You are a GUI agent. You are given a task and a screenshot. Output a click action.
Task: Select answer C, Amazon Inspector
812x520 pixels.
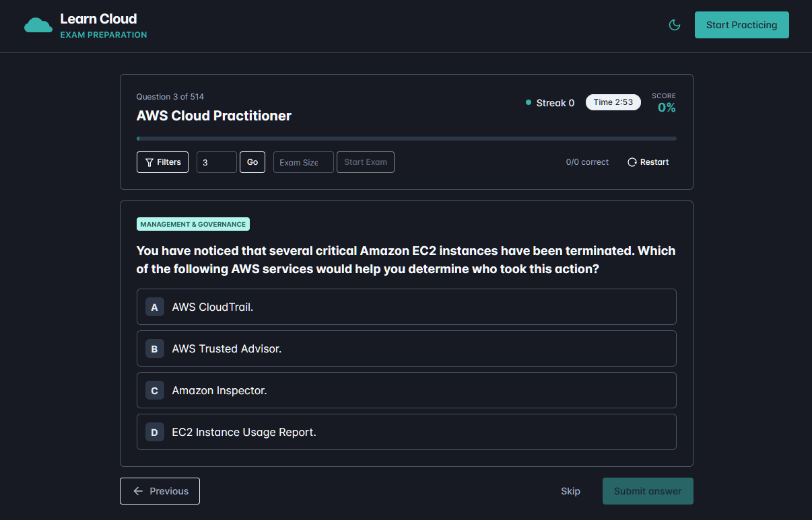pos(407,390)
